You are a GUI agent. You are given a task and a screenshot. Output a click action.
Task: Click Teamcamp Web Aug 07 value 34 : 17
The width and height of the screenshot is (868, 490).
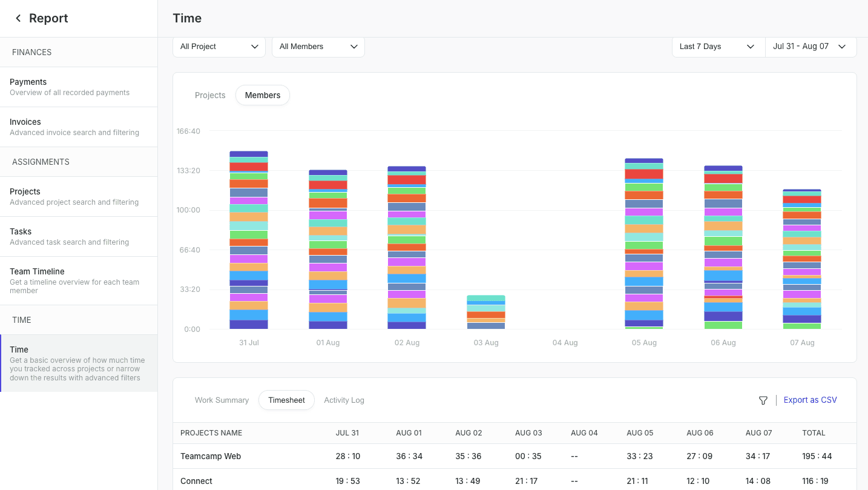(x=759, y=456)
